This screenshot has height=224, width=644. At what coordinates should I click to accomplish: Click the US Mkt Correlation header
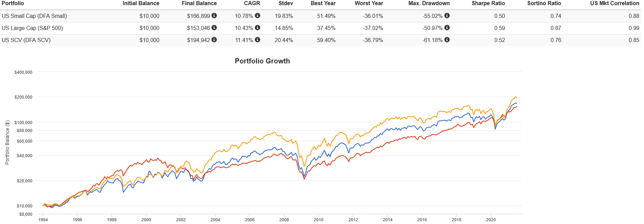[x=614, y=3]
